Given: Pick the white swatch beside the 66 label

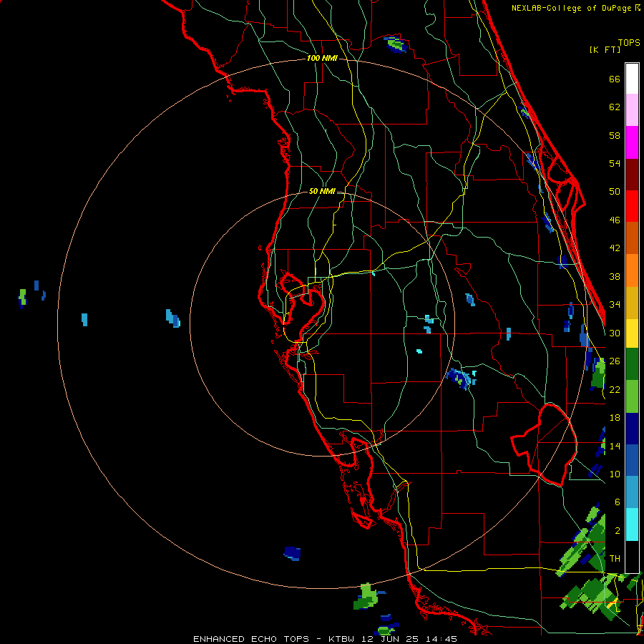Looking at the screenshot, I should (632, 79).
